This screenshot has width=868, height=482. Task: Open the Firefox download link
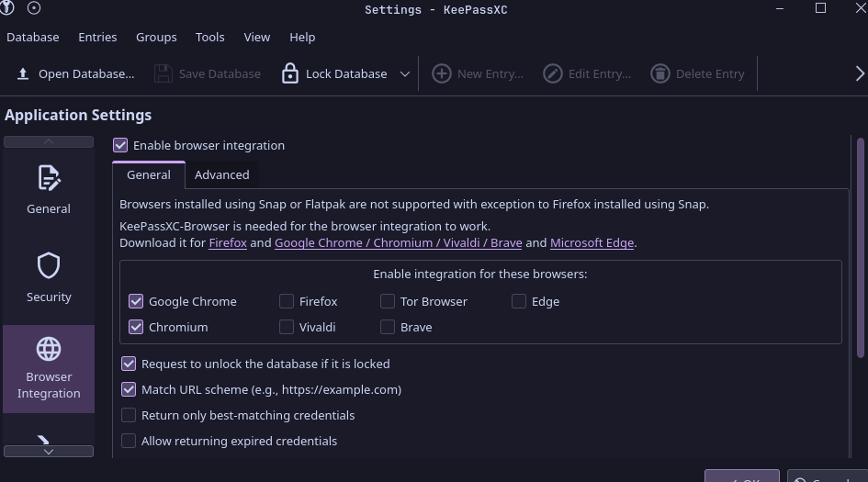pyautogui.click(x=228, y=243)
